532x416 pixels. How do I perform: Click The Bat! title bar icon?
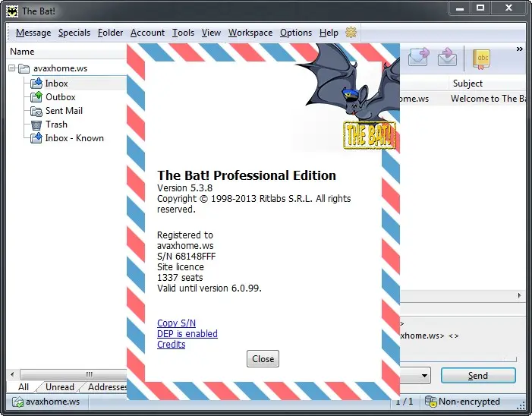[x=12, y=11]
